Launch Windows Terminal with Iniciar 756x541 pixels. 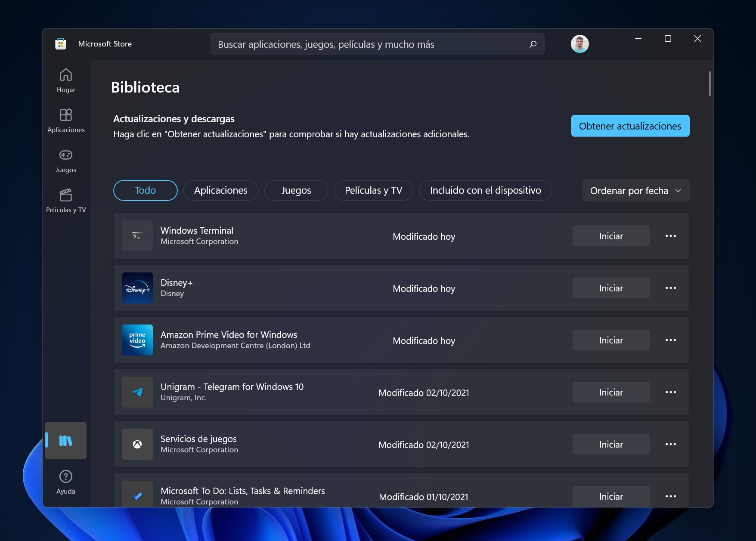click(611, 236)
